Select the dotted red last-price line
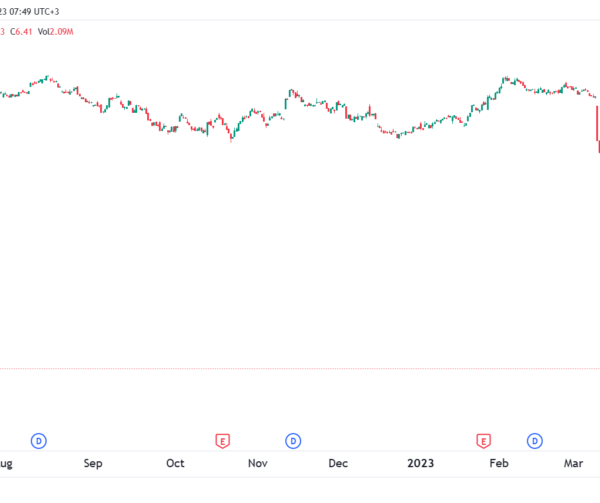 click(300, 369)
